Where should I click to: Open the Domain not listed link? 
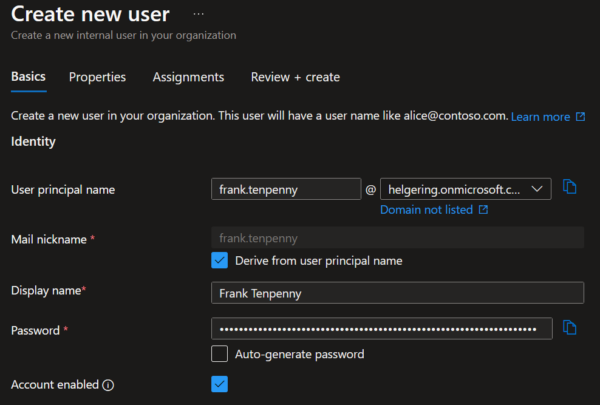tap(427, 210)
